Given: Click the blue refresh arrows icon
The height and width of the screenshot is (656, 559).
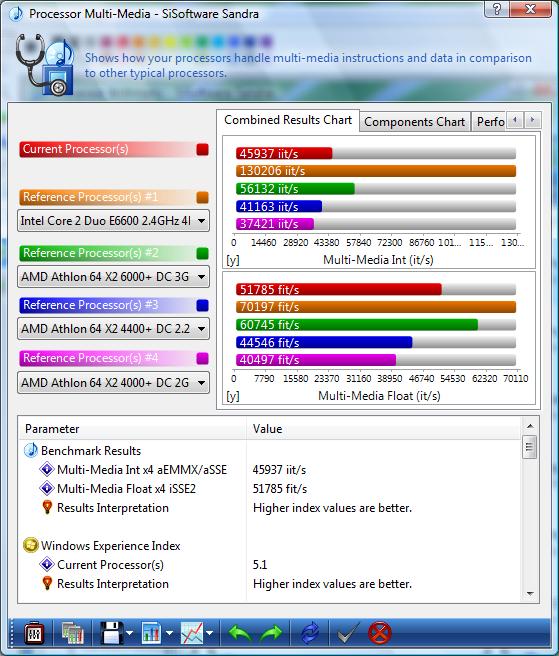Looking at the screenshot, I should click(x=310, y=633).
